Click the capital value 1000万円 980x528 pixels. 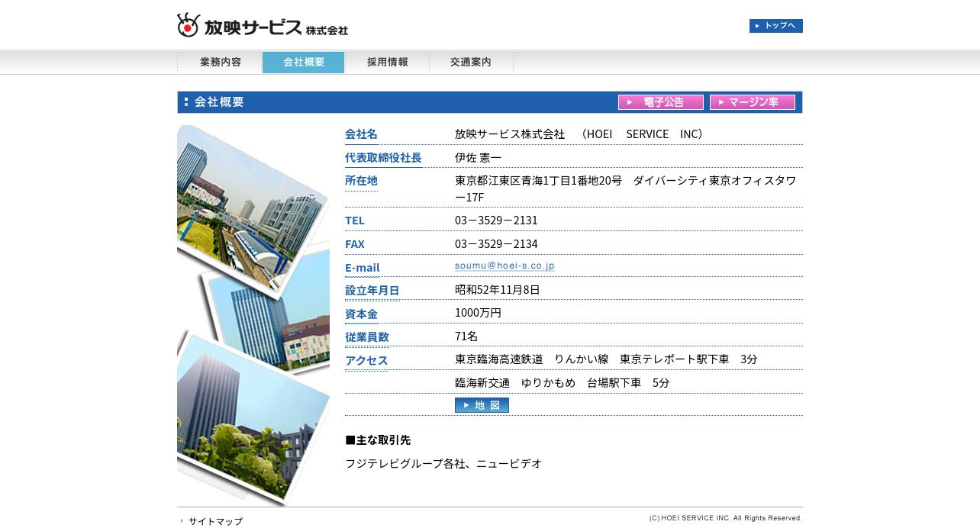click(478, 313)
